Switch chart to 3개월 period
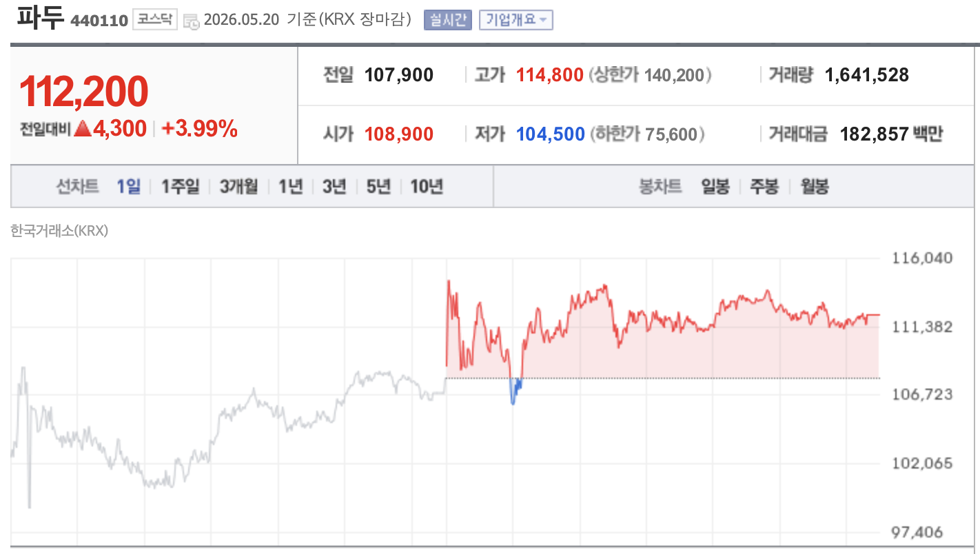Viewport: 980px width, 554px height. point(238,186)
